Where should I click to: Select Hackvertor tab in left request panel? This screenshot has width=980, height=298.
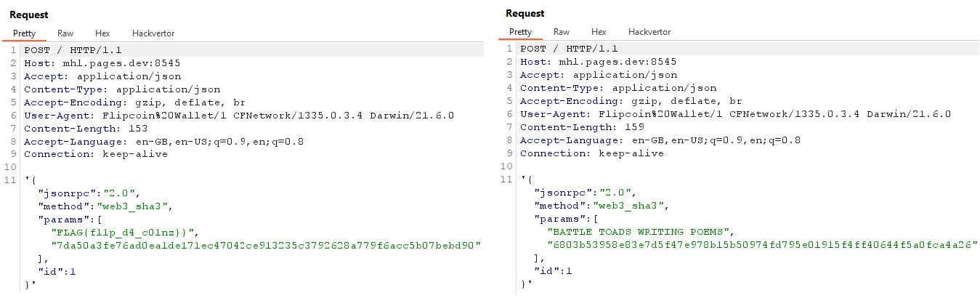click(153, 33)
